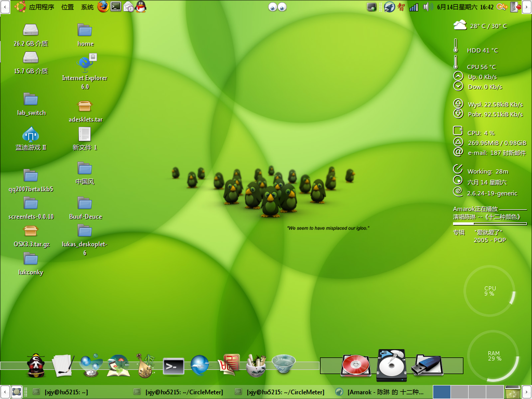
Task: Click the pipa instrument dock icon
Action: pyautogui.click(x=145, y=365)
